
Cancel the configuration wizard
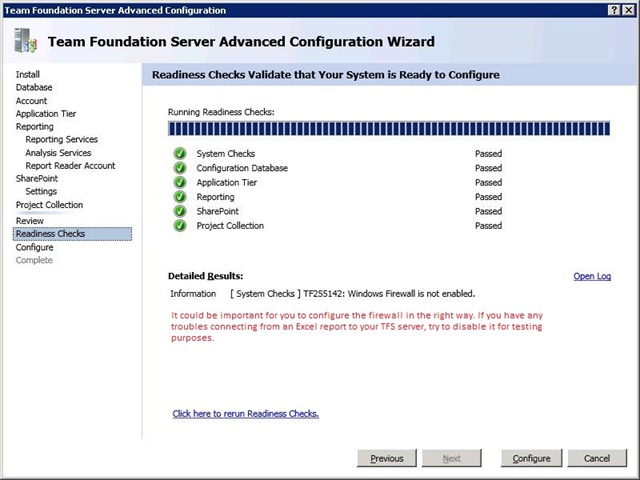[x=597, y=458]
